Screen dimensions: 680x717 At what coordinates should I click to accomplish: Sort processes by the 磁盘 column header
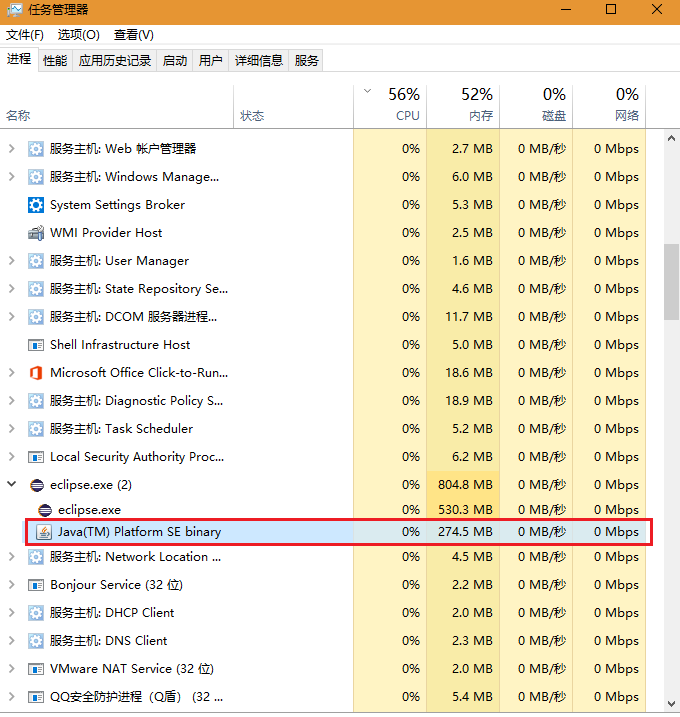pyautogui.click(x=536, y=106)
